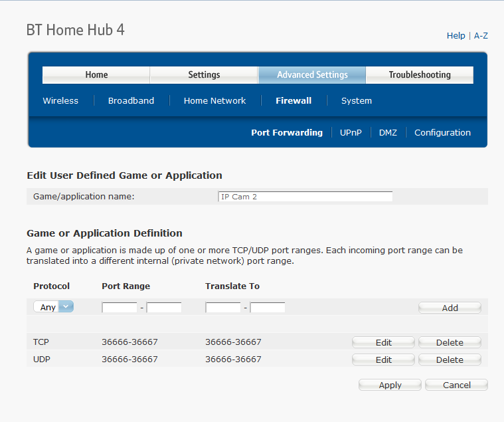Open the A-Z index link
The width and height of the screenshot is (504, 422).
pos(481,36)
